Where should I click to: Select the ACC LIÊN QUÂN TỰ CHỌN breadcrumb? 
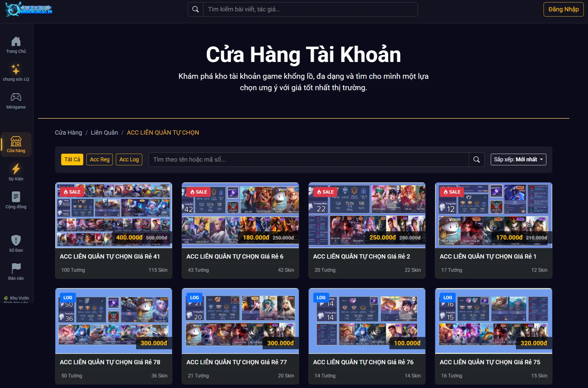coord(163,133)
